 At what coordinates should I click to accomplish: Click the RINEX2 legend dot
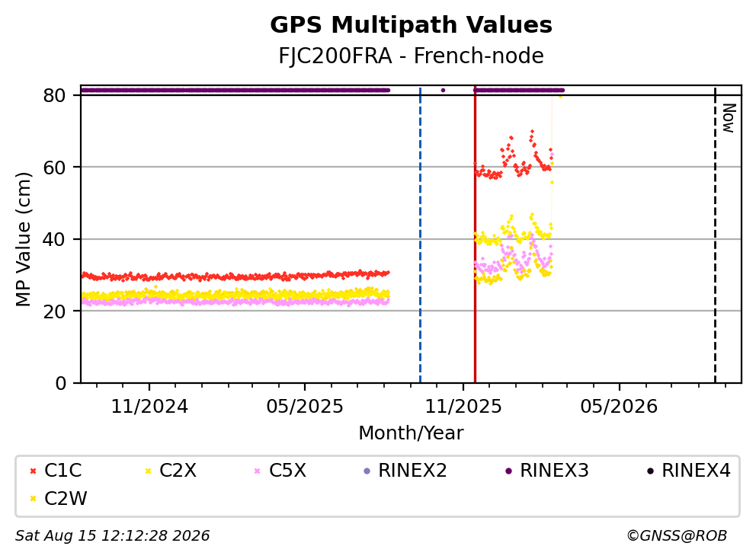point(367,471)
